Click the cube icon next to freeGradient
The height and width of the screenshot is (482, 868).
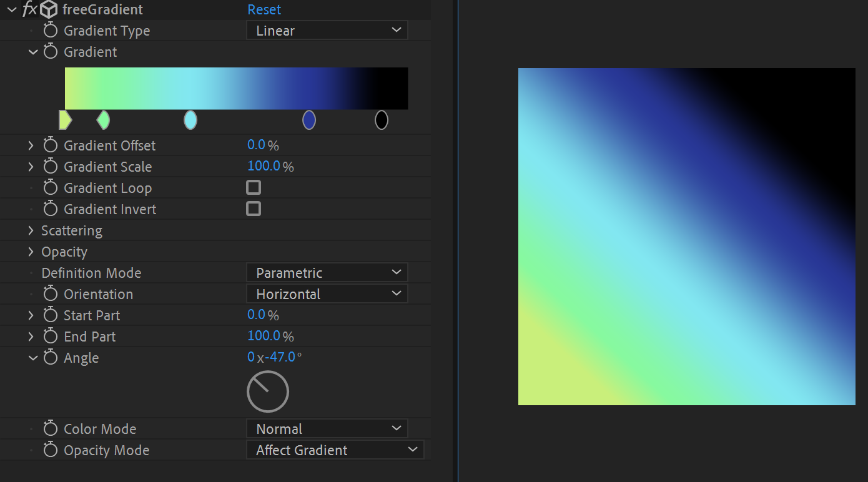(x=49, y=9)
